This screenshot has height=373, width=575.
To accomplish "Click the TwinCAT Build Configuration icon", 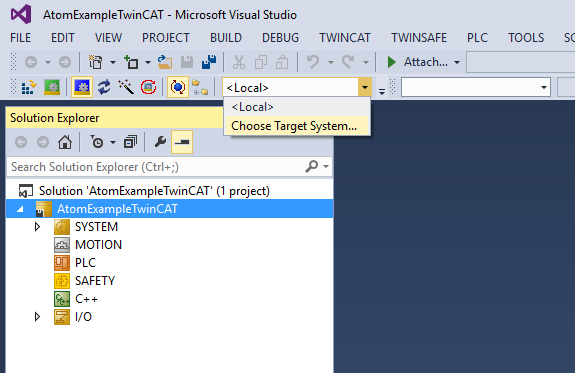I will 29,87.
